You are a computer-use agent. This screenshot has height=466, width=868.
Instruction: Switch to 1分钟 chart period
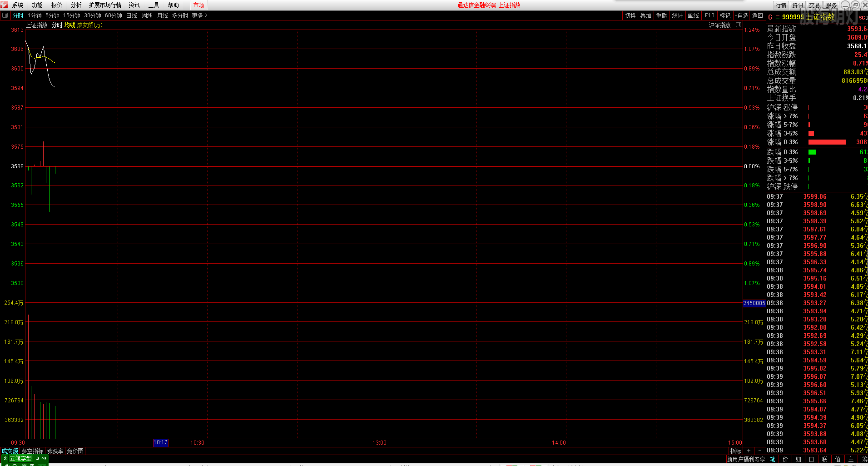(x=35, y=15)
